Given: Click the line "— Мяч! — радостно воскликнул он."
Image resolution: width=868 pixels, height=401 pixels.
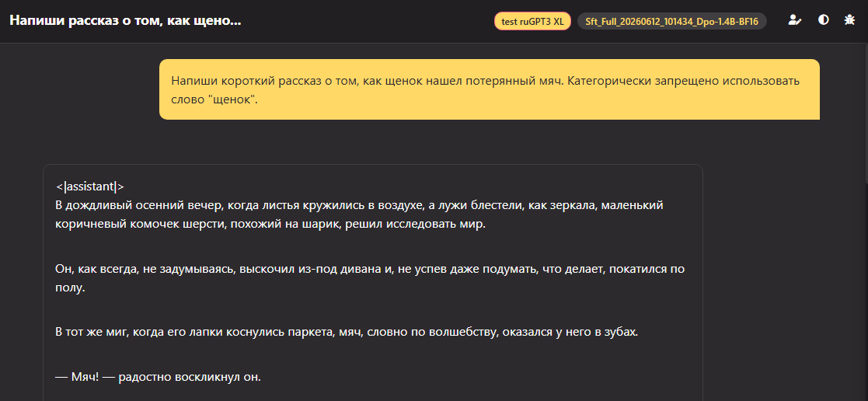Looking at the screenshot, I should coord(158,378).
